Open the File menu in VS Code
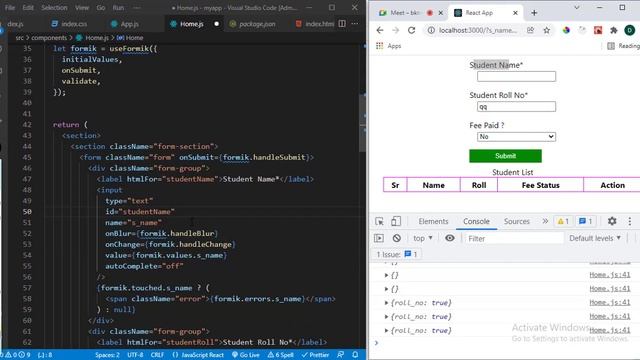This screenshot has height=360, width=640. (10, 8)
